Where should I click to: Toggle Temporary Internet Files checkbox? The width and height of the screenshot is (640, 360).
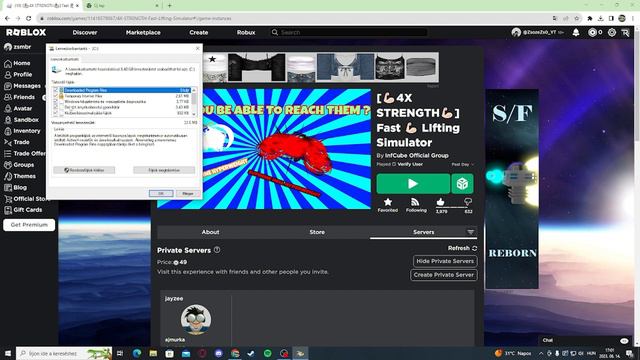[x=56, y=96]
